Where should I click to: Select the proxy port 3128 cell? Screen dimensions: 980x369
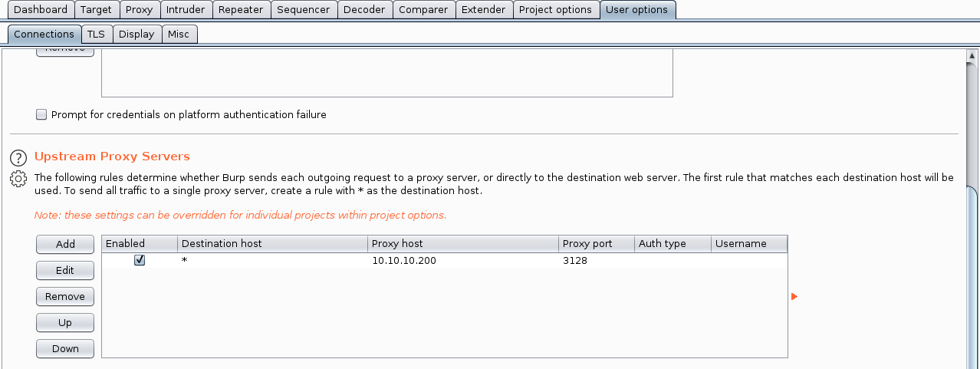click(x=597, y=261)
